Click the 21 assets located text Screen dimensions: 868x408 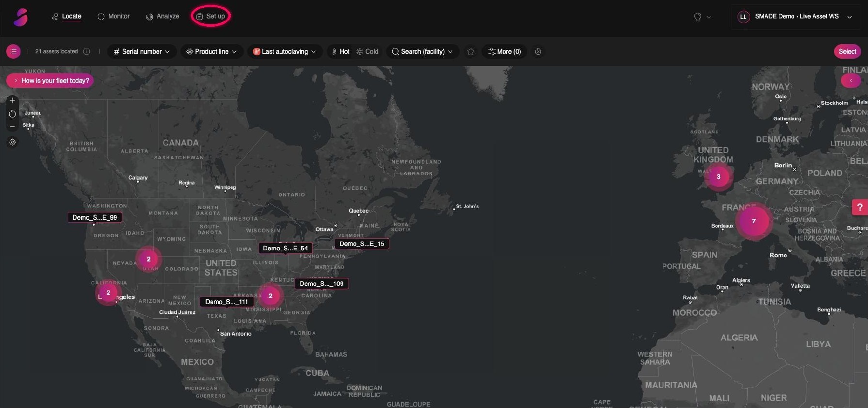click(x=56, y=51)
